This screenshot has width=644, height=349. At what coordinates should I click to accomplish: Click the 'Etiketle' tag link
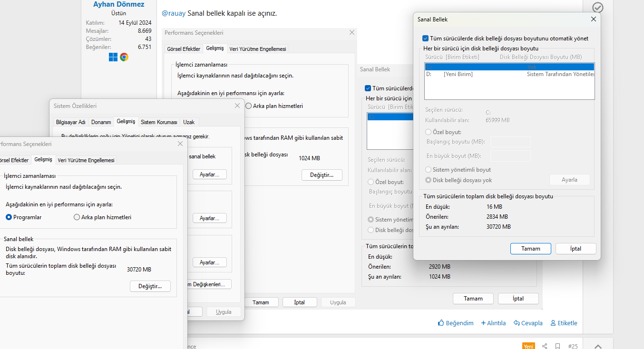pyautogui.click(x=564, y=323)
